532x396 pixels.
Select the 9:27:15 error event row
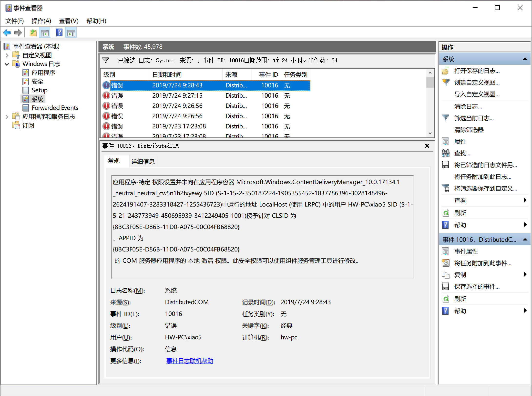177,96
